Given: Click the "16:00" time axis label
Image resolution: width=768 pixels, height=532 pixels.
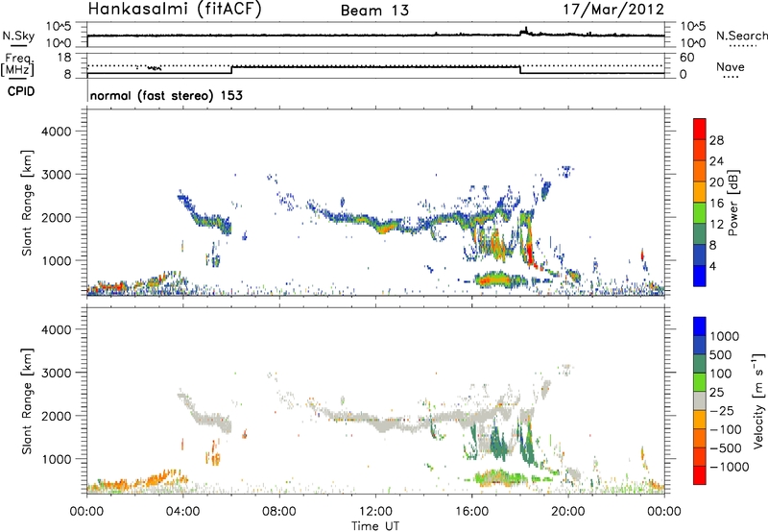Looking at the screenshot, I should [471, 512].
